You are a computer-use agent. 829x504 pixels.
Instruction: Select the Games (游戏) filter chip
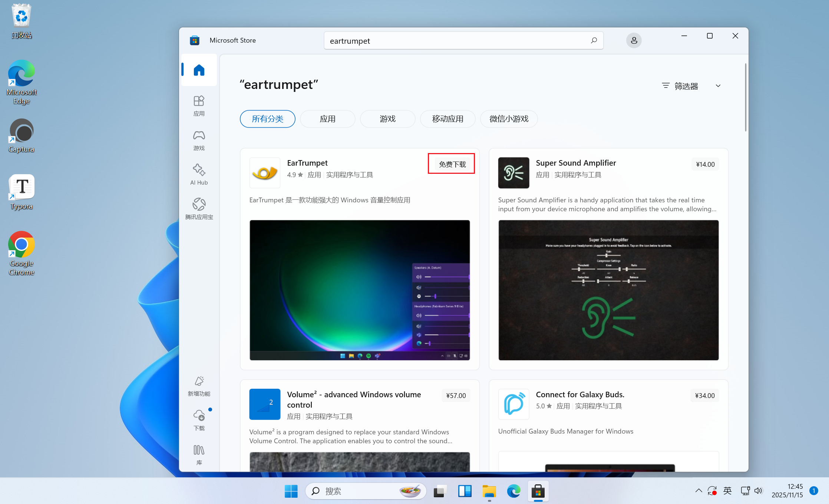(x=387, y=119)
